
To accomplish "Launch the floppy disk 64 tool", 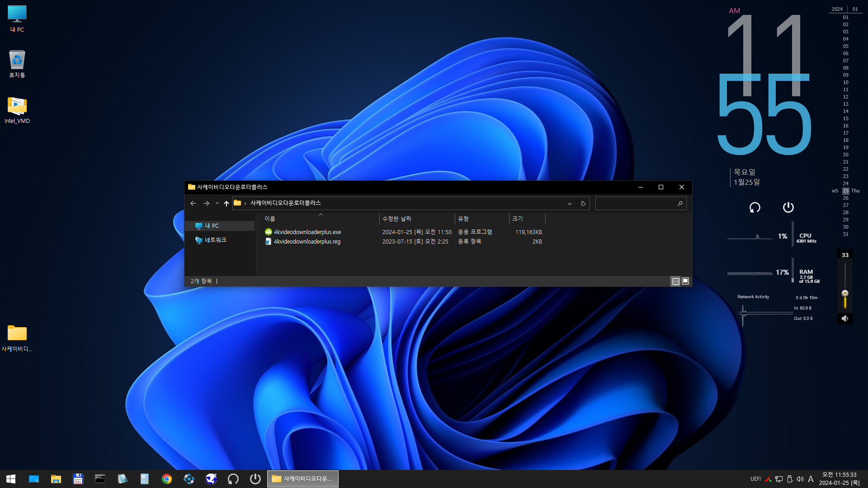I will coord(78,479).
